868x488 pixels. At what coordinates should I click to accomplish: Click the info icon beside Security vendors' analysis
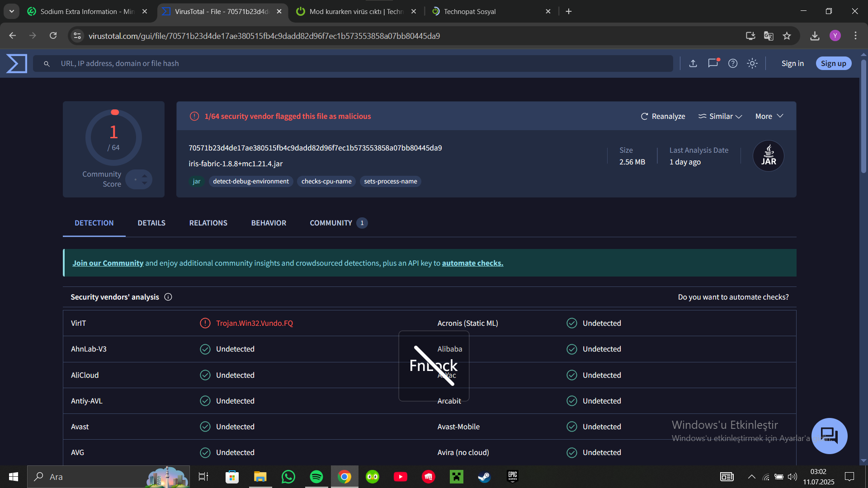[168, 297]
